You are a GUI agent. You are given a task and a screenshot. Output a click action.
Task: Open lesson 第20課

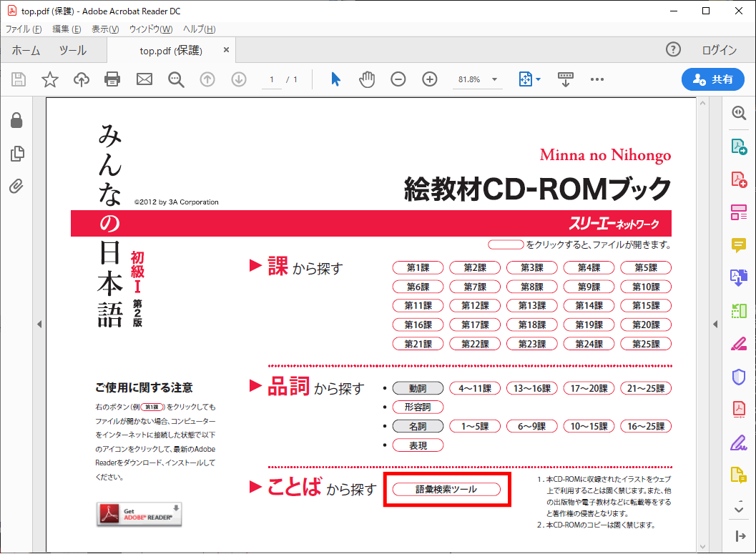(x=646, y=325)
